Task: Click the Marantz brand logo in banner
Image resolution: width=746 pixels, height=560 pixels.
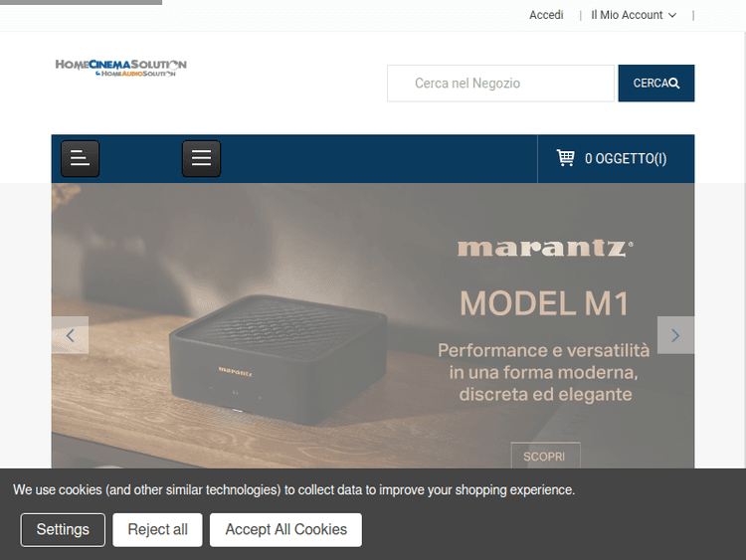Action: click(x=545, y=249)
